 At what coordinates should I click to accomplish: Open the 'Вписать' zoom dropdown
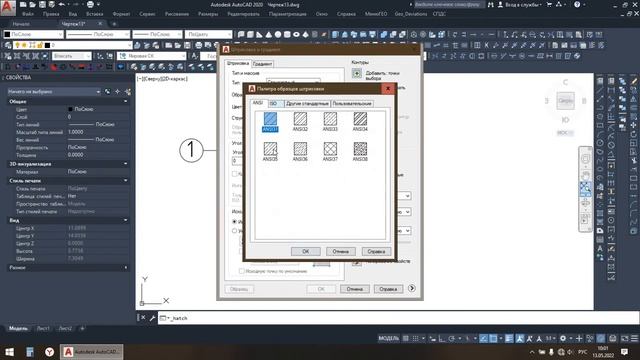point(72,56)
